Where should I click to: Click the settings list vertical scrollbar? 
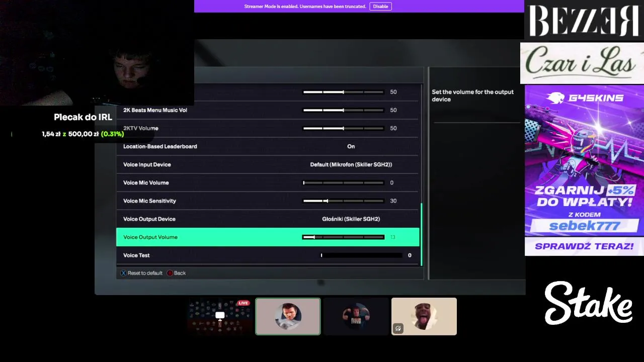421,234
